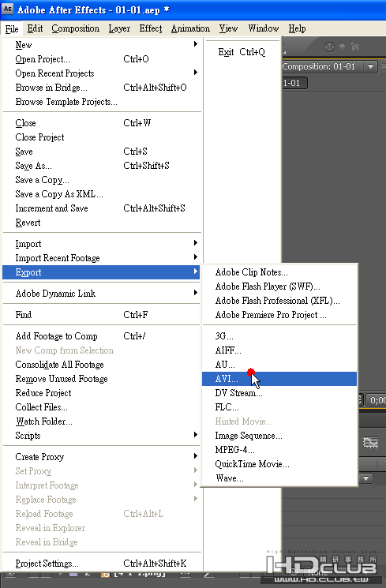
Task: Choose Project Settings...
Action: point(102,564)
